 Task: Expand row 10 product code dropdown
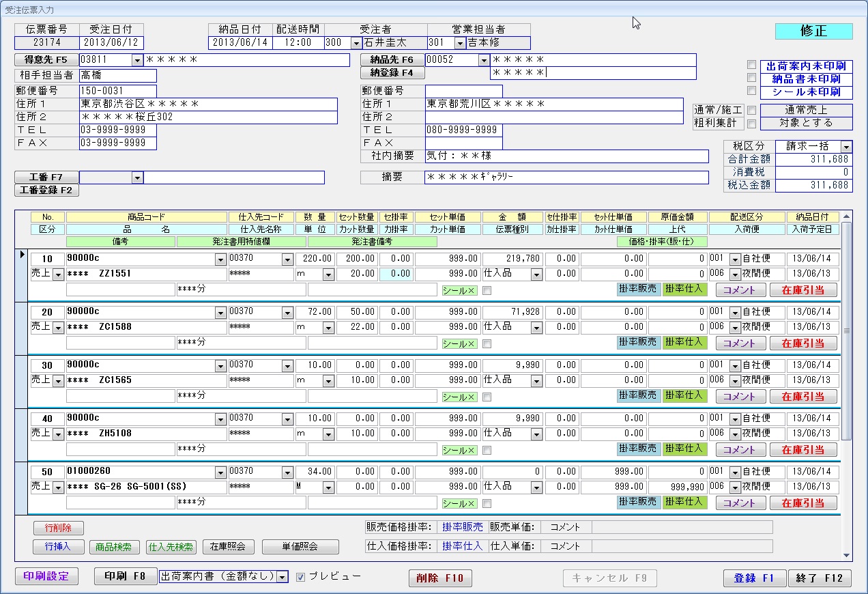[x=220, y=259]
